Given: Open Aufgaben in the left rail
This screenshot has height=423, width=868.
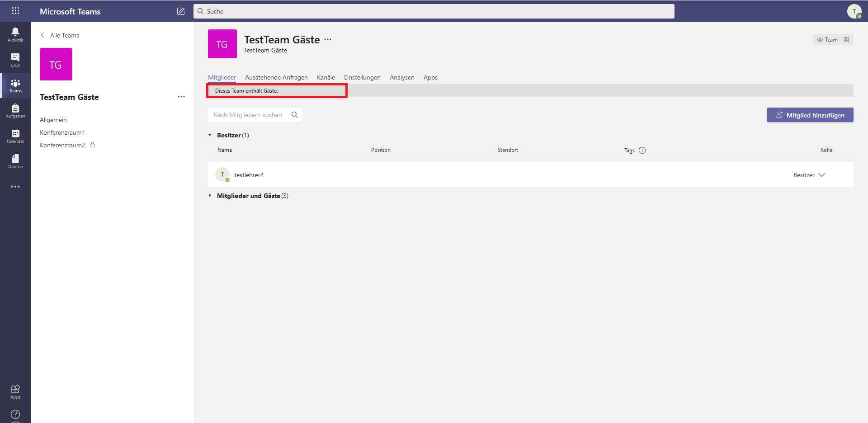Looking at the screenshot, I should point(15,111).
